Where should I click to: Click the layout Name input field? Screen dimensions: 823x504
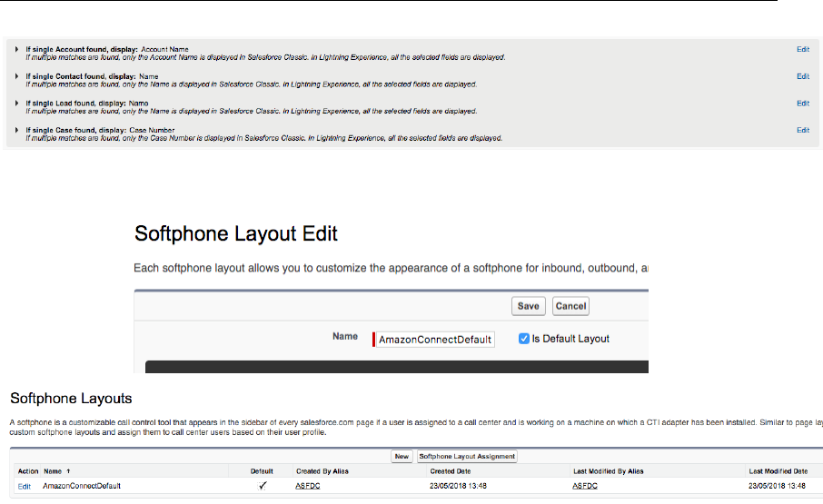pos(436,340)
